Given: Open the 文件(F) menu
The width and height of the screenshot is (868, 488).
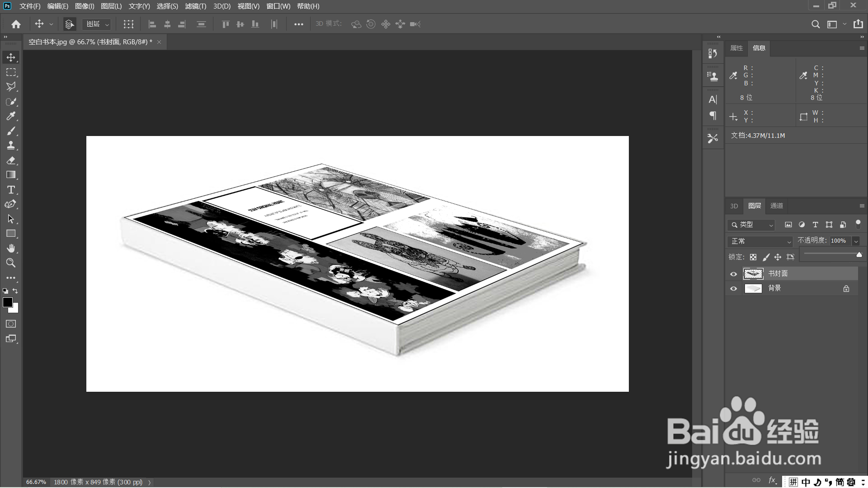Looking at the screenshot, I should (x=30, y=6).
